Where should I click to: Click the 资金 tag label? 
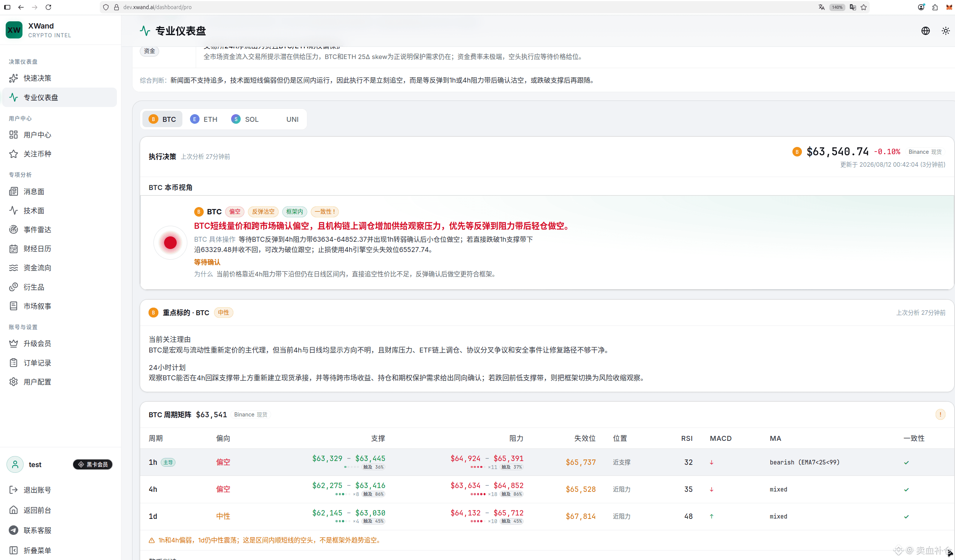(x=150, y=51)
